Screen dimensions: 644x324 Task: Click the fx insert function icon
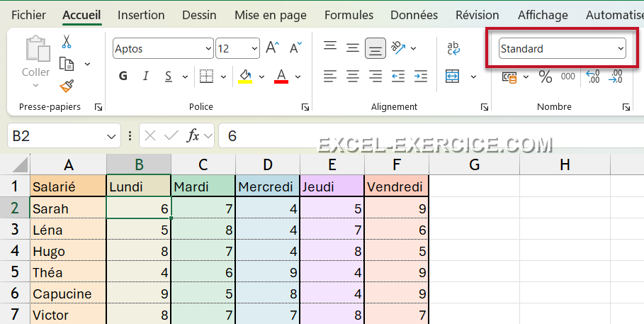(193, 135)
